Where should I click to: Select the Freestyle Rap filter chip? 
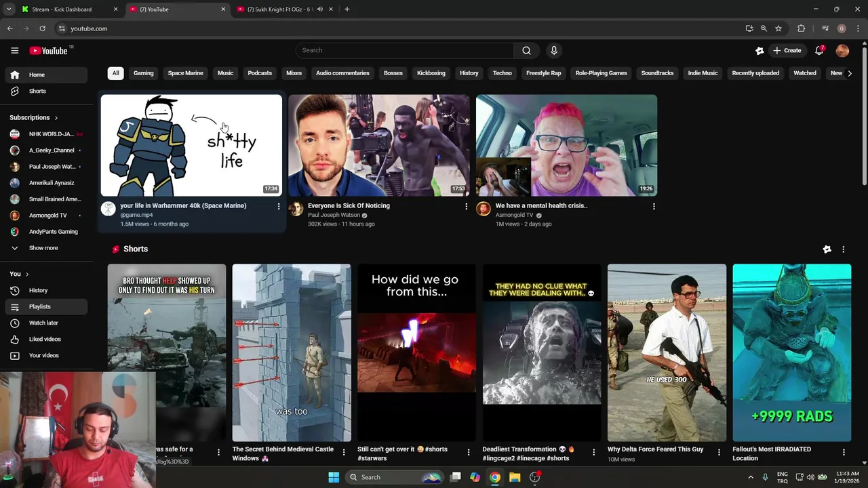point(544,73)
